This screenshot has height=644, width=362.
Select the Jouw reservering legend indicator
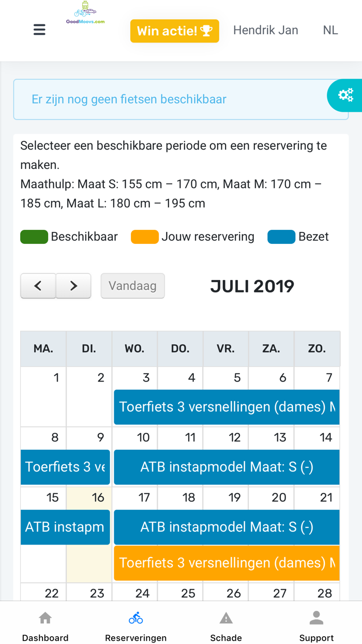click(143, 237)
